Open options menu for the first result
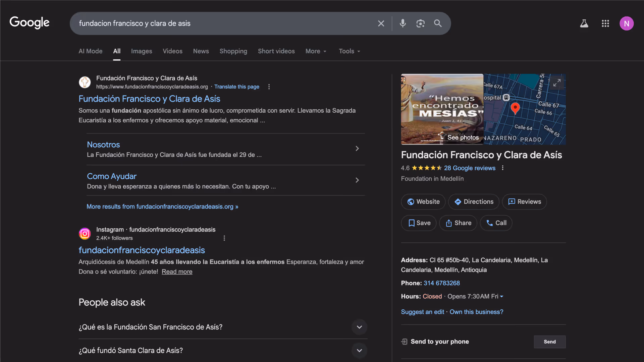 pos(269,87)
